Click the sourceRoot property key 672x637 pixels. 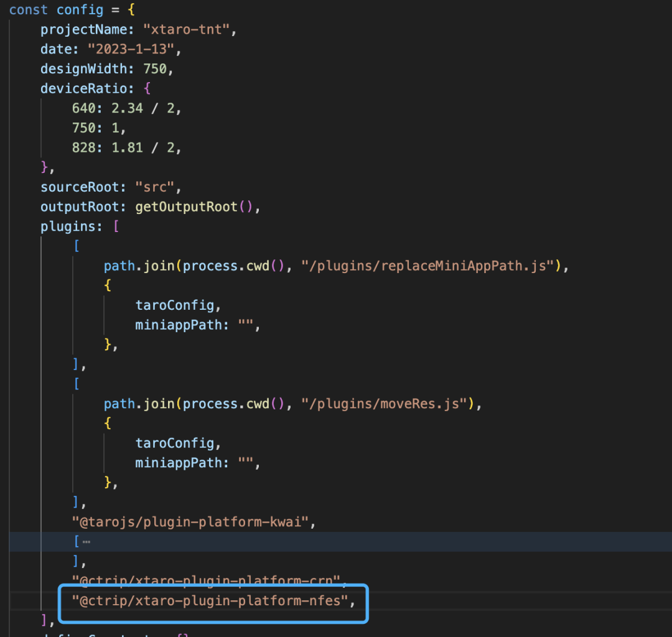point(83,187)
